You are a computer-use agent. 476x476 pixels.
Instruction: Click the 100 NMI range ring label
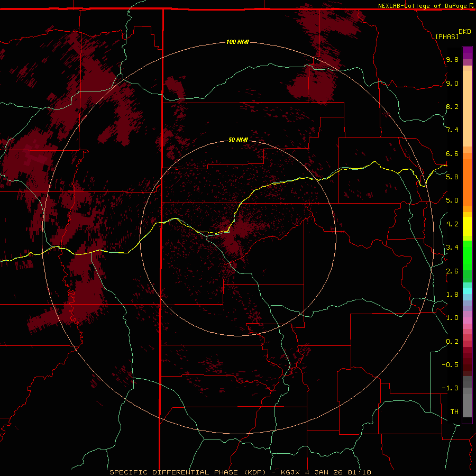coord(237,42)
